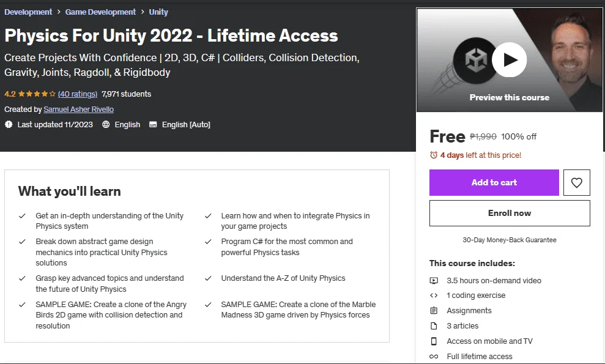The height and width of the screenshot is (364, 605).
Task: Click the articles document icon
Action: [434, 326]
